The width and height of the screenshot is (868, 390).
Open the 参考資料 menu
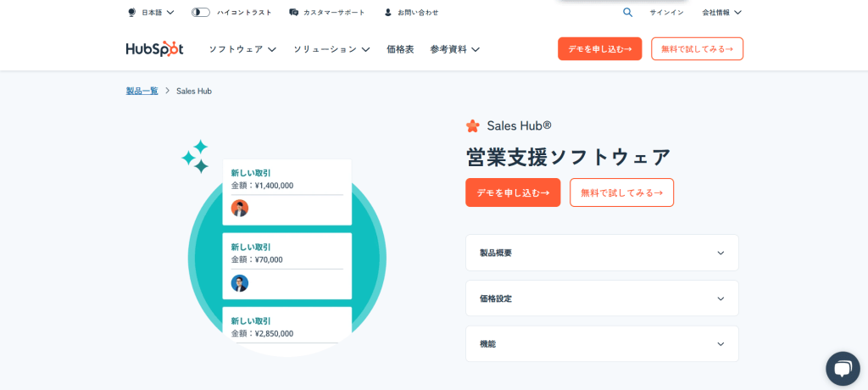pos(454,49)
